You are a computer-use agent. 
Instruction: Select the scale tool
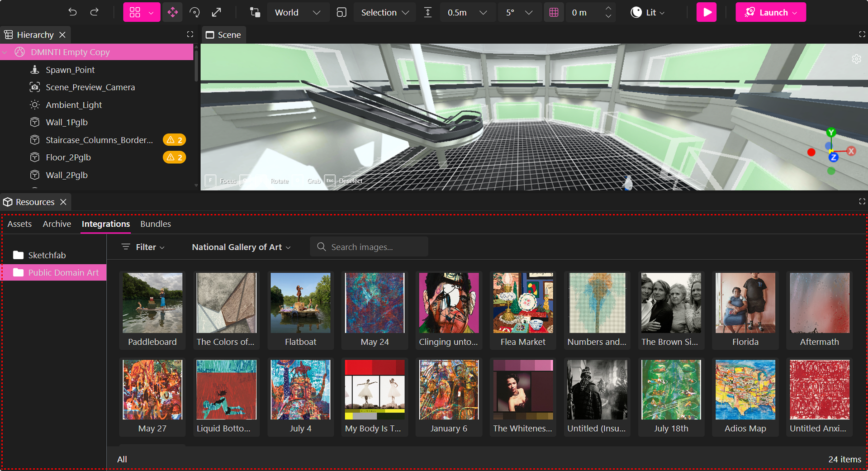pos(217,12)
